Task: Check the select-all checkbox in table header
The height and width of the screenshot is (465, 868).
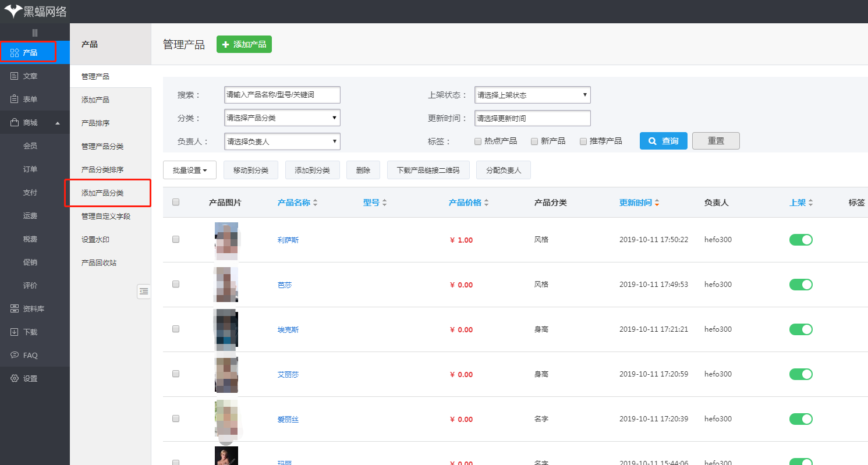Action: point(175,202)
